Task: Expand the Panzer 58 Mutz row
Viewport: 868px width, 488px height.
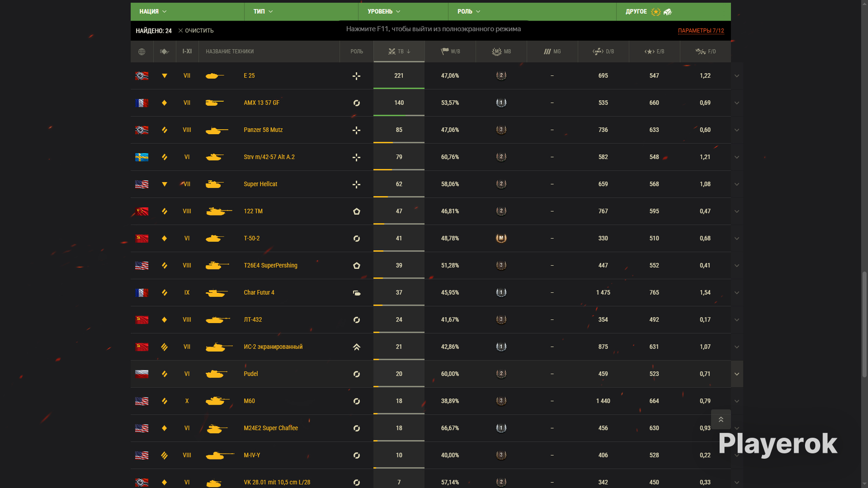Action: coord(737,130)
